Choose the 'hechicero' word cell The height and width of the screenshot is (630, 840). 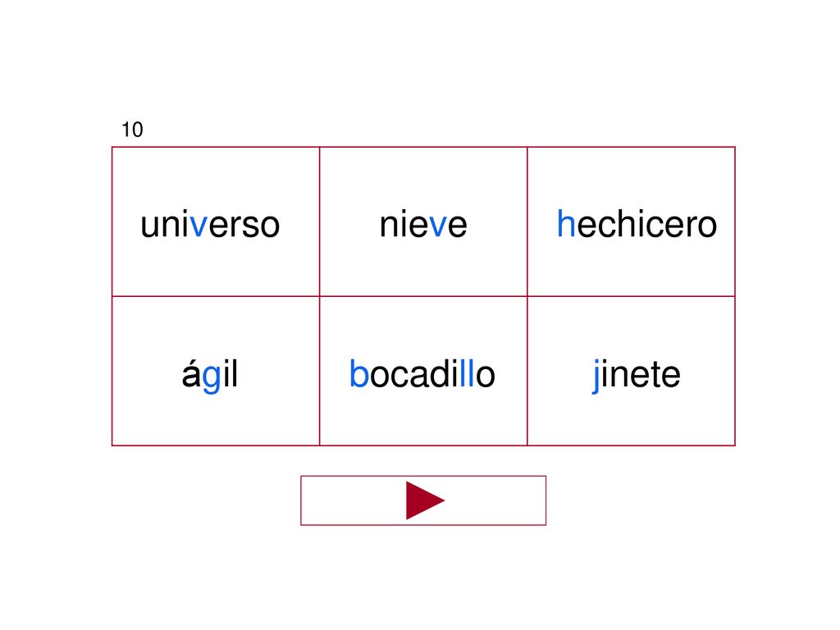[x=631, y=221]
